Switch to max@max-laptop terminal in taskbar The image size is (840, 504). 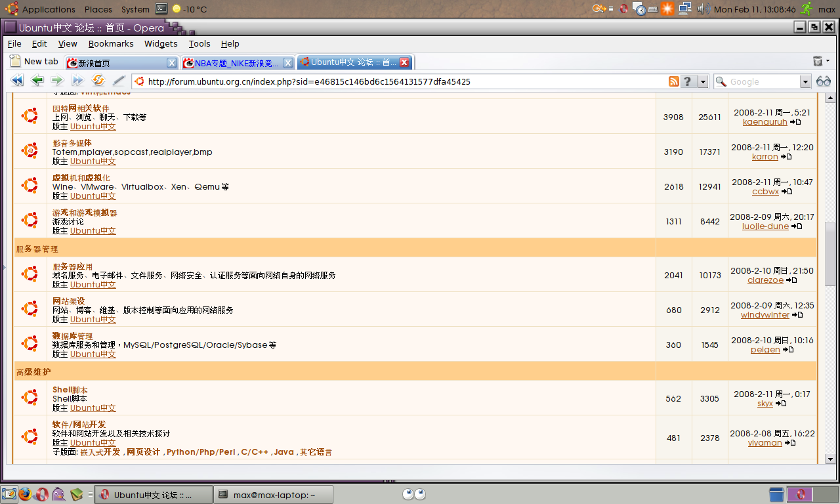pyautogui.click(x=274, y=494)
